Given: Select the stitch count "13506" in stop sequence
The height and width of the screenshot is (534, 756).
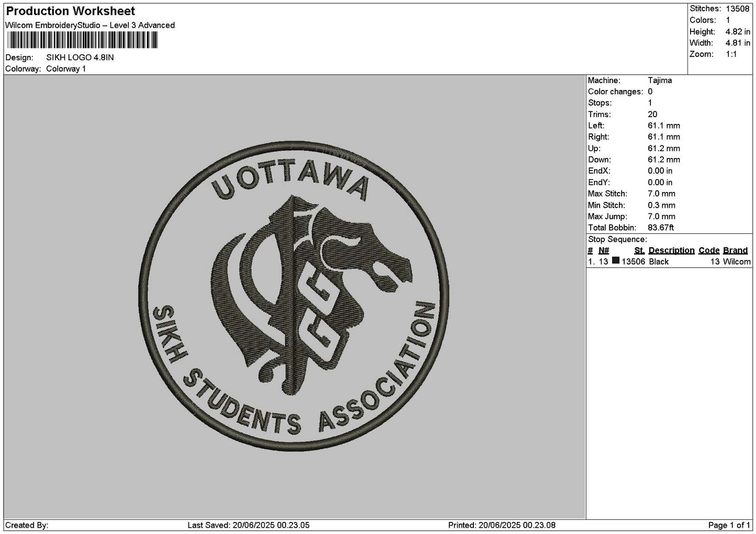Looking at the screenshot, I should (x=633, y=262).
